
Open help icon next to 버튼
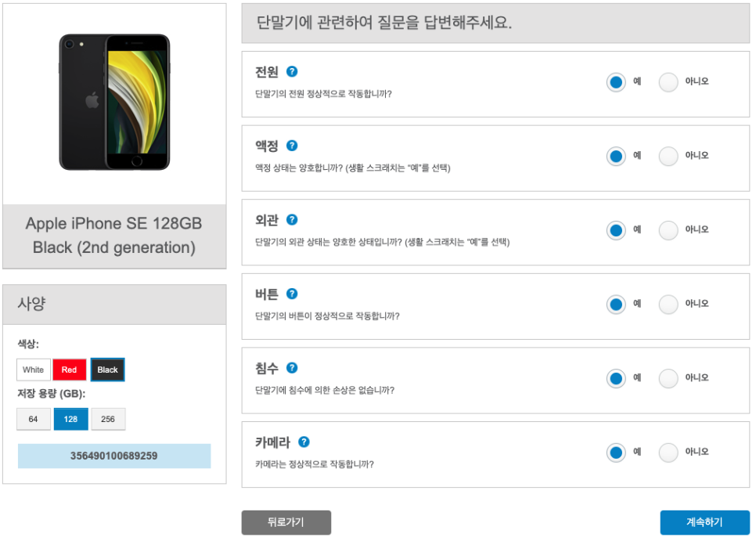point(292,294)
